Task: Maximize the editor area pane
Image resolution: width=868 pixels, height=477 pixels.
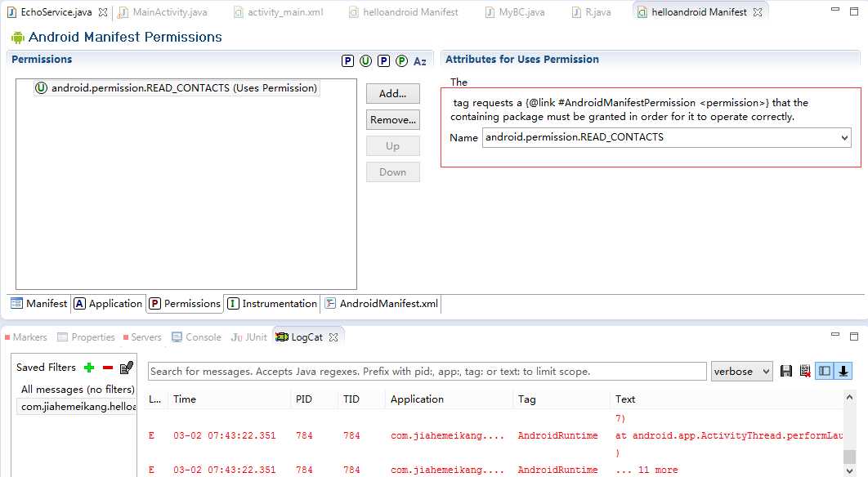Action: tap(854, 11)
